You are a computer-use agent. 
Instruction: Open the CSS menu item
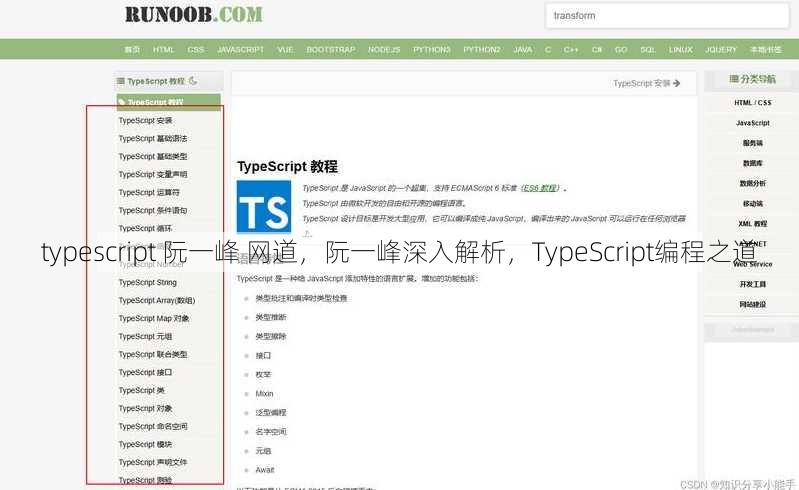[x=196, y=49]
